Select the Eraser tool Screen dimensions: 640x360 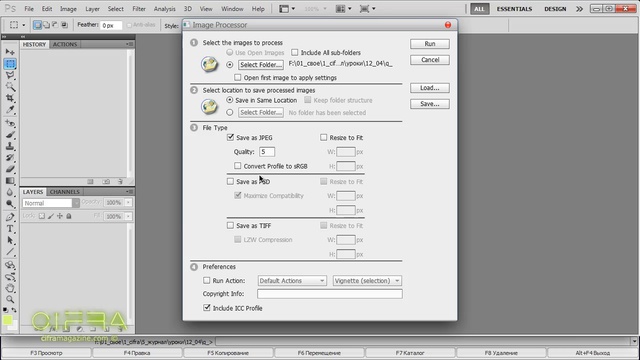[x=10, y=169]
